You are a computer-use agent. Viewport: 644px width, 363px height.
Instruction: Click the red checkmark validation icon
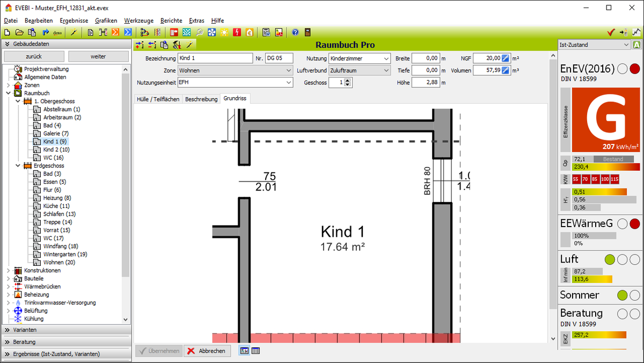(x=611, y=32)
